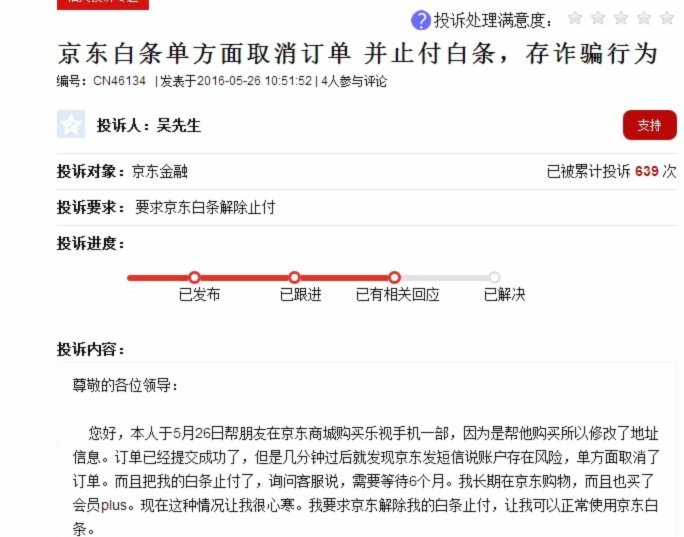
Task: Click the request text 要求京东白条解除止付
Action: 205,207
